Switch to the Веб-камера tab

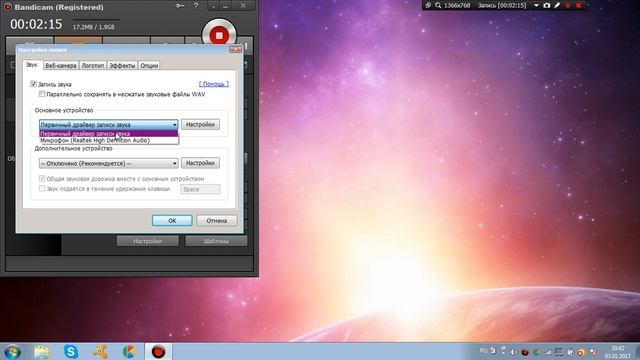(x=60, y=65)
